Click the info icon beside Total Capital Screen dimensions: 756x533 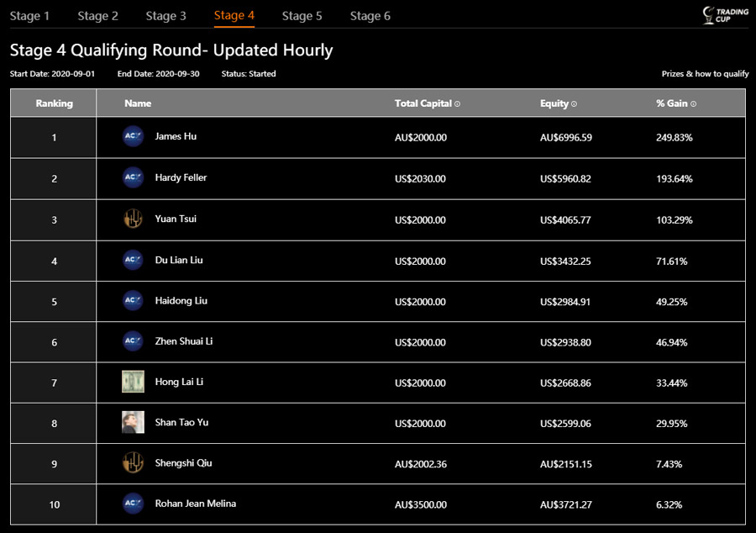[x=457, y=104]
